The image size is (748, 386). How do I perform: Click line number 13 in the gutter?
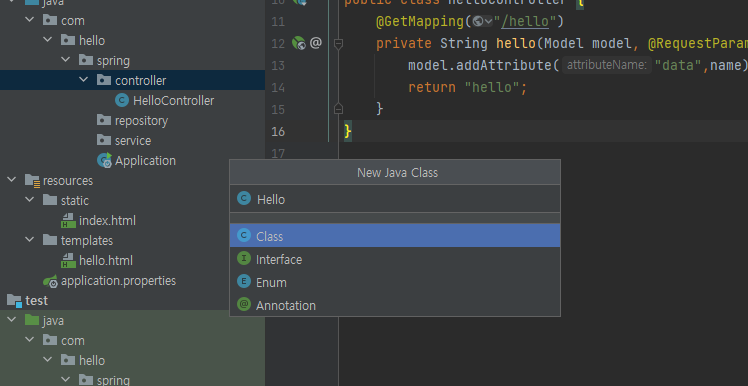[x=278, y=65]
